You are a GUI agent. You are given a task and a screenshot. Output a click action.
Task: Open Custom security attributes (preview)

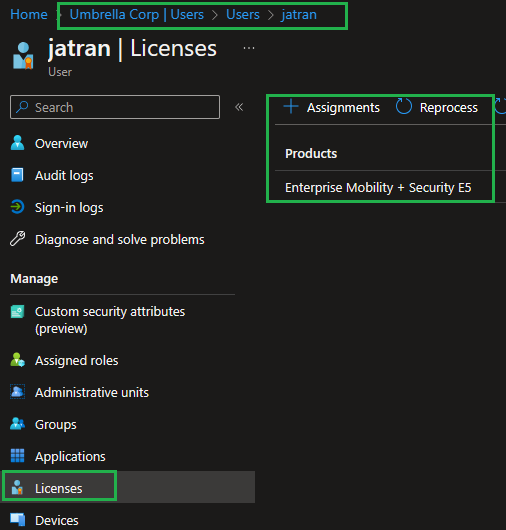[x=110, y=320]
